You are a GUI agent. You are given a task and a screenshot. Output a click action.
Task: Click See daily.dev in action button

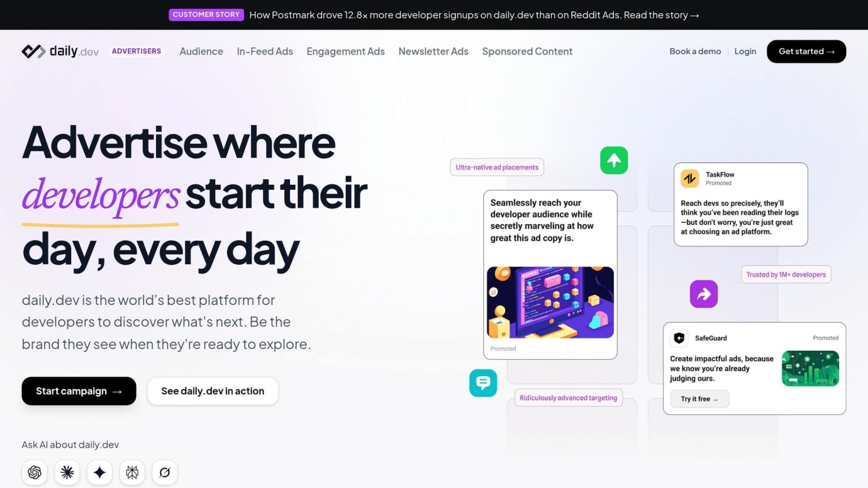pos(212,391)
